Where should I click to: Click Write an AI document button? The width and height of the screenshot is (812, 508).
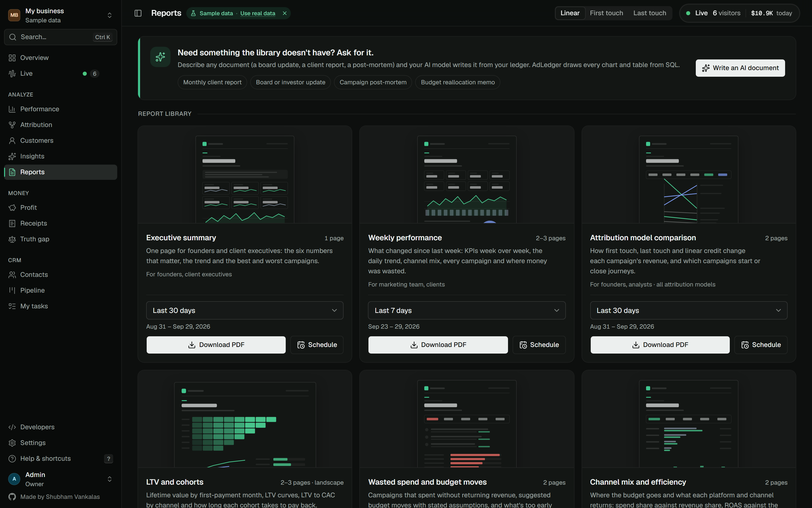740,68
